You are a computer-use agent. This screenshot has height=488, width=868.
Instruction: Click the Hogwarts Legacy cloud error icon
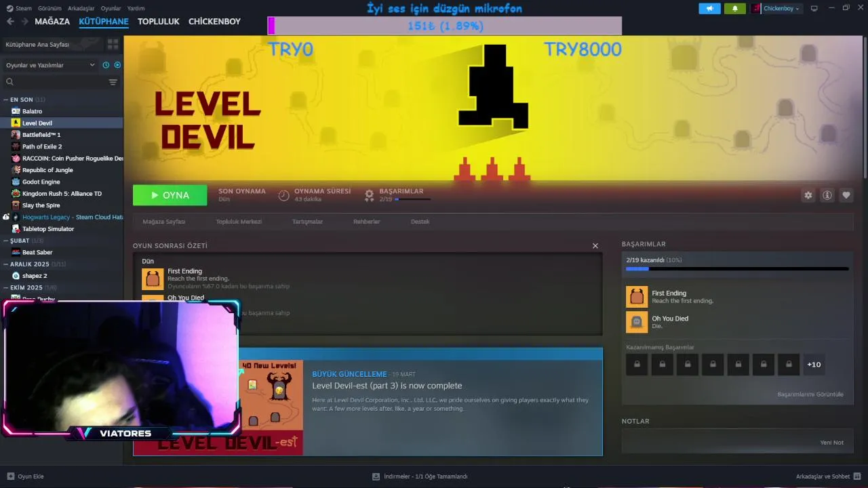coord(6,217)
